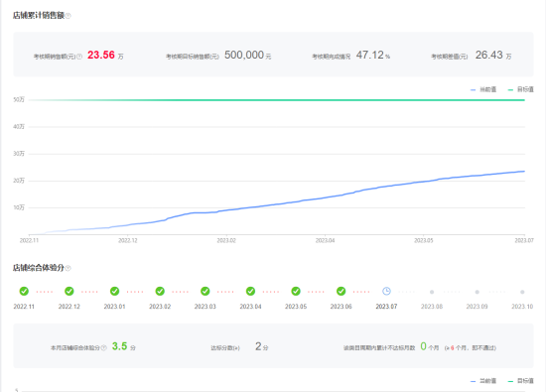546x392 pixels.
Task: Click the gray dot above 2023.09
Action: point(478,292)
